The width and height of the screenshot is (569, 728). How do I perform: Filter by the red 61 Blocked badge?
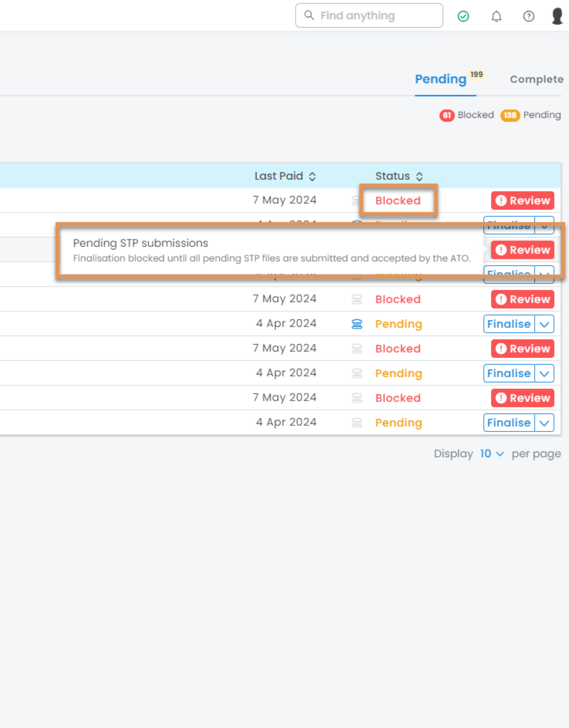tap(447, 115)
